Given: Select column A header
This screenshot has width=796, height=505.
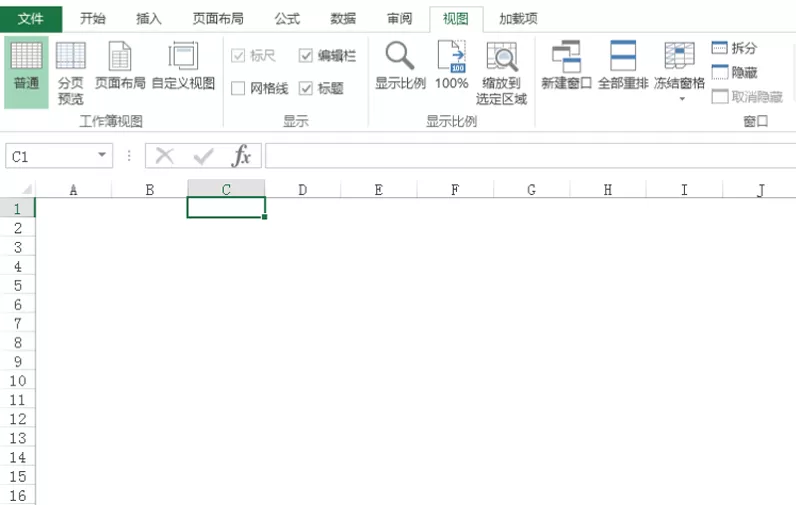Looking at the screenshot, I should coord(74,189).
